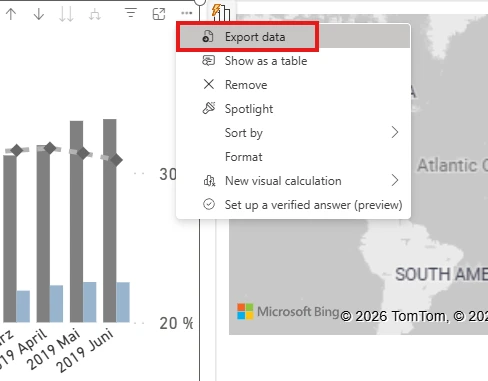Click the SOUTH AMERICA map label
Screen dimensions: 488x381
[441, 274]
